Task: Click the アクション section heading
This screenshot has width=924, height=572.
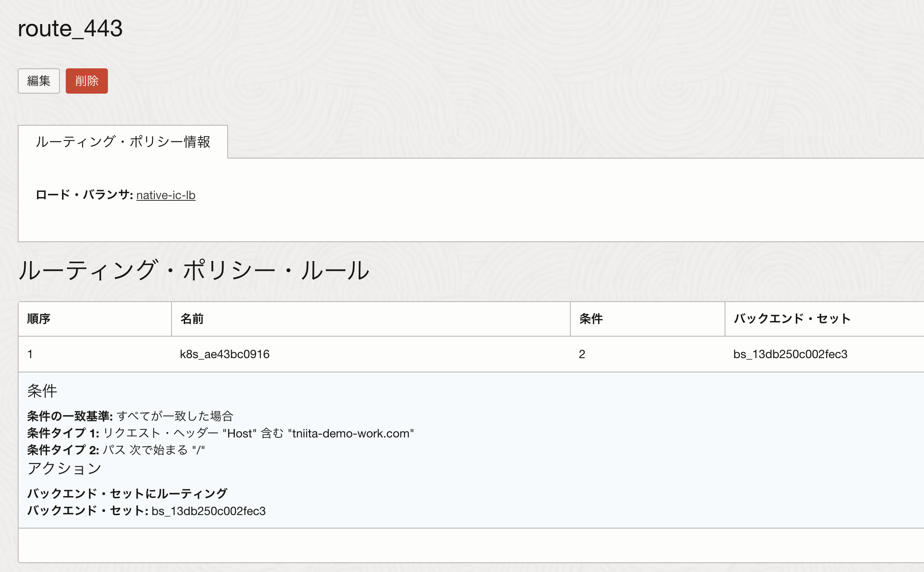Action: click(64, 468)
